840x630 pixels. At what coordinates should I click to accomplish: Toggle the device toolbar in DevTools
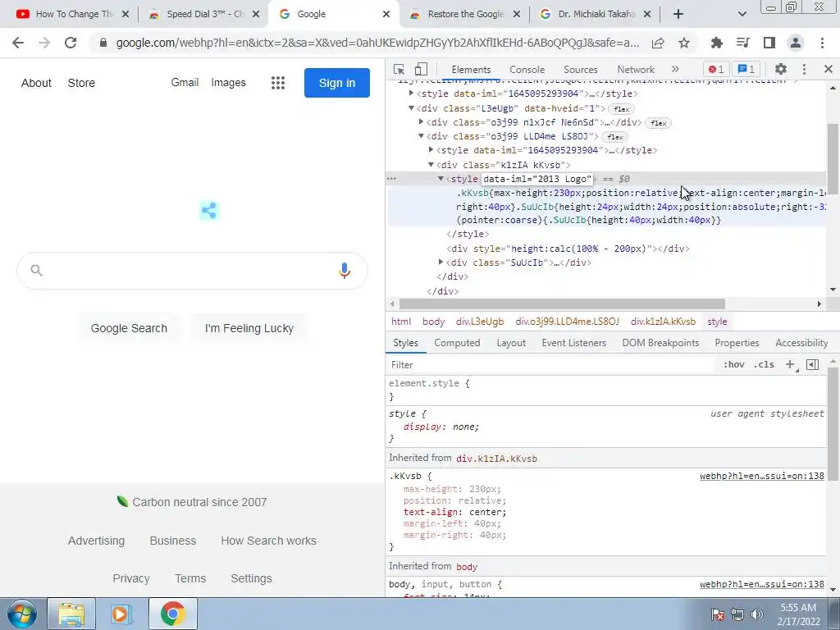tap(421, 69)
